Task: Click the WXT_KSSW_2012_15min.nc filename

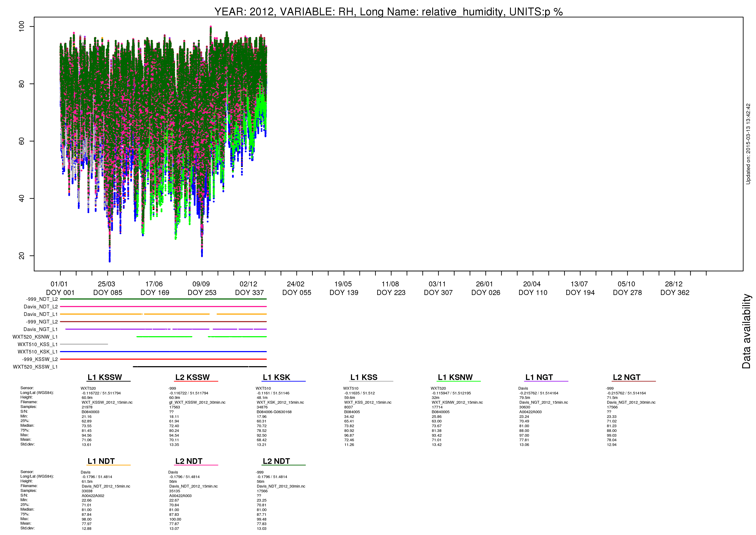Action: pyautogui.click(x=107, y=402)
